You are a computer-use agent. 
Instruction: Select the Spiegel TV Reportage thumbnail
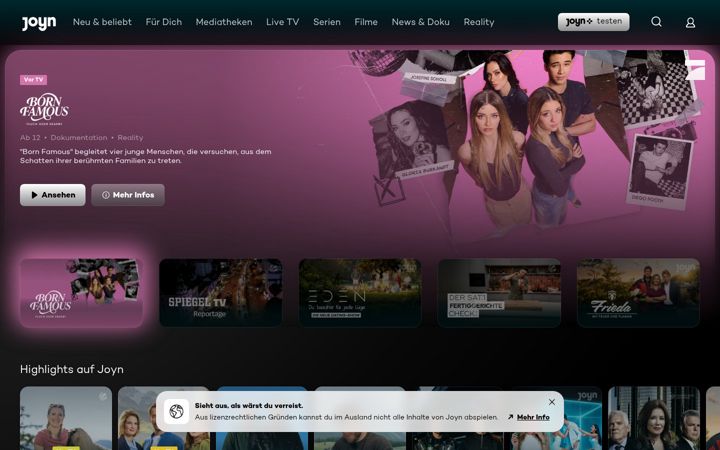221,292
